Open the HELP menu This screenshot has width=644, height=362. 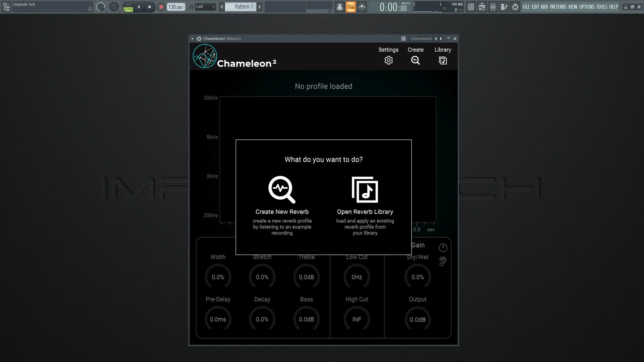tap(613, 7)
